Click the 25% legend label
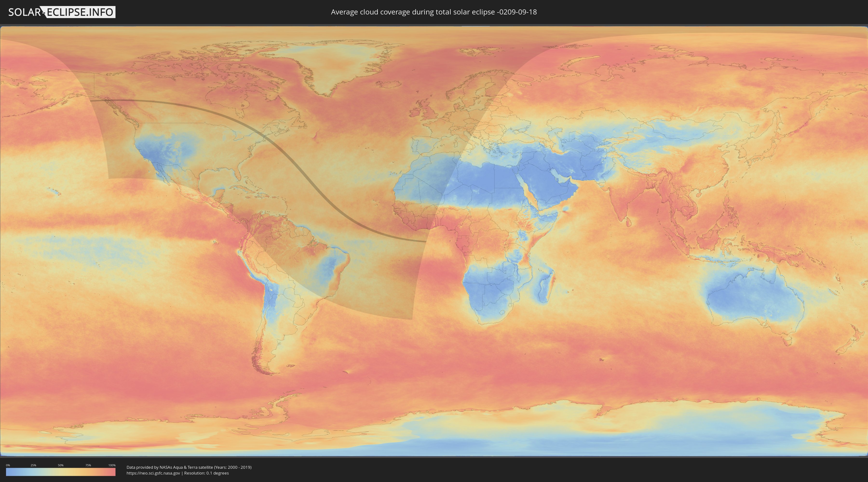The width and height of the screenshot is (868, 482). 33,465
